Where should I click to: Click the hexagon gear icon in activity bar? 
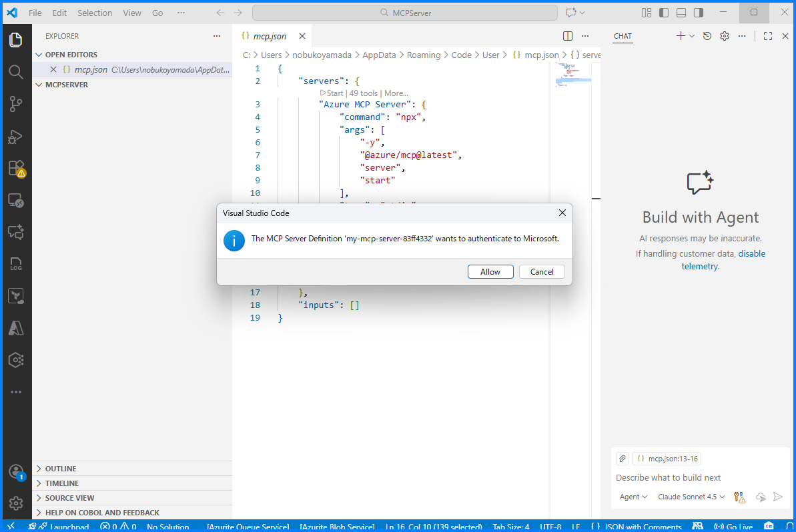pos(16,360)
